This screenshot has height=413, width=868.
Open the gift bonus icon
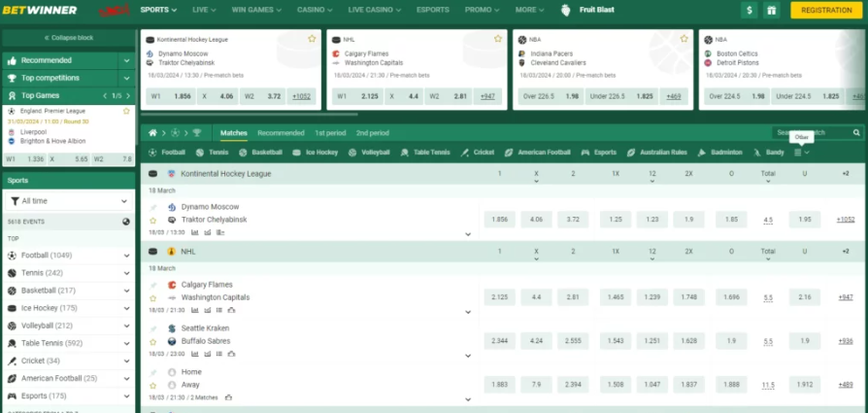click(772, 11)
